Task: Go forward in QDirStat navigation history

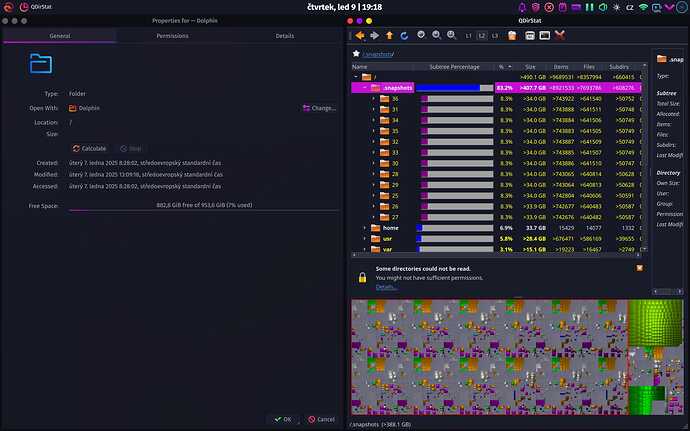Action: click(374, 36)
